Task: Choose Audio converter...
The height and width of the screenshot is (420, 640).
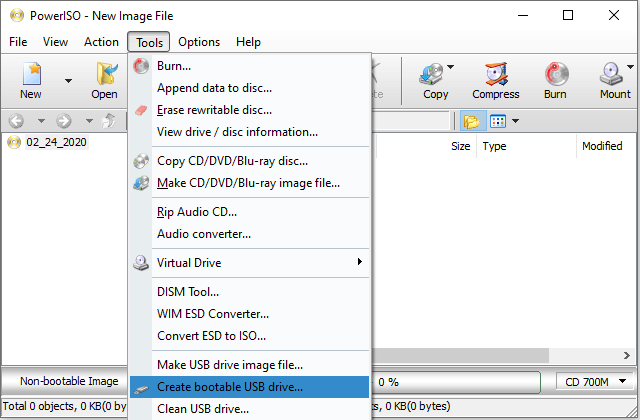Action: click(x=249, y=234)
